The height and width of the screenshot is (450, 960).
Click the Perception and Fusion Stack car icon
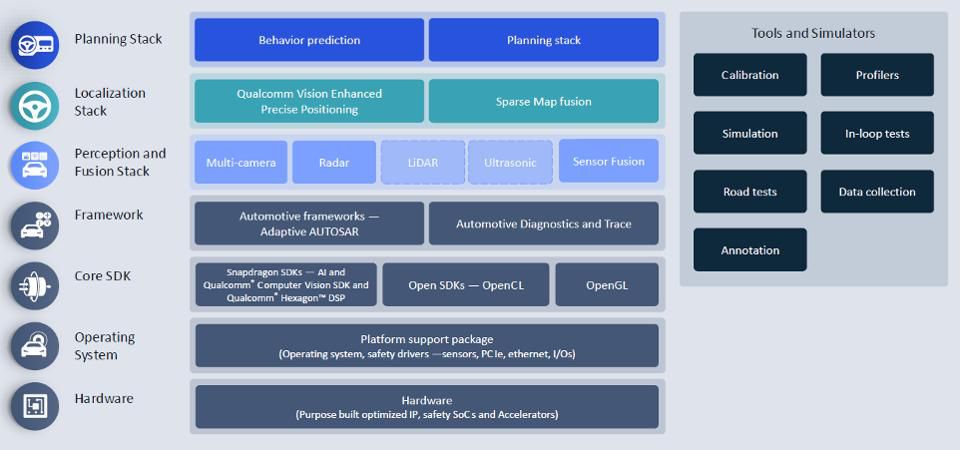coord(35,165)
